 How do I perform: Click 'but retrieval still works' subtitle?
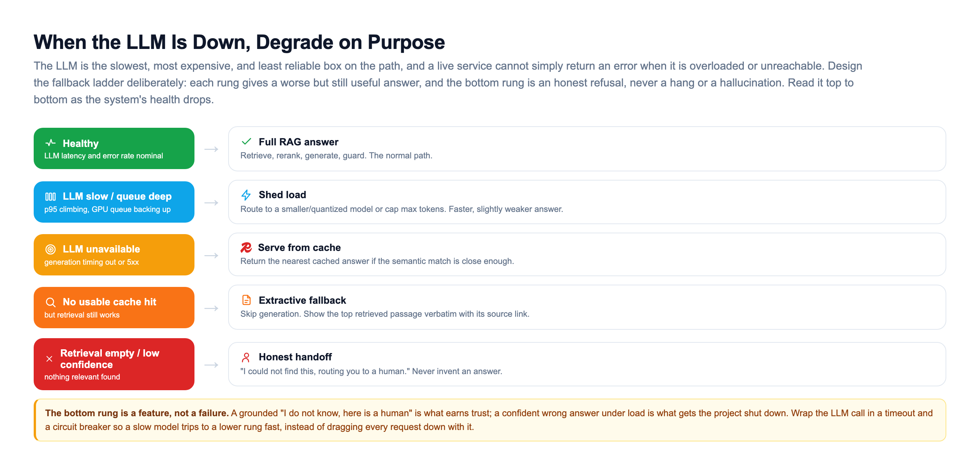coord(82,315)
